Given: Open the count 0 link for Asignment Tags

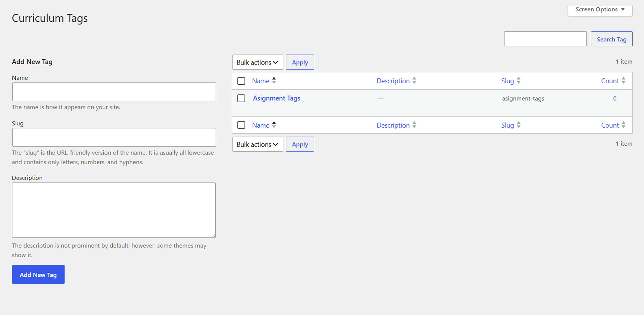Looking at the screenshot, I should coord(615,98).
